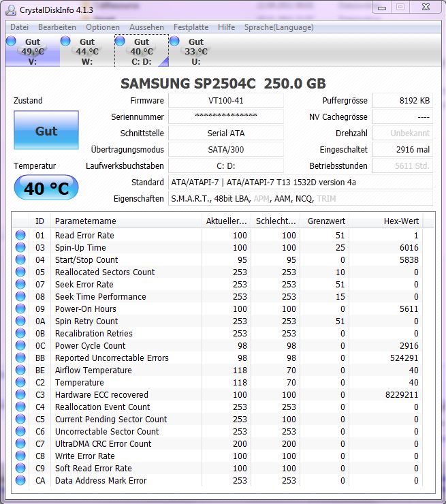Click the Aktueller column header

click(227, 221)
